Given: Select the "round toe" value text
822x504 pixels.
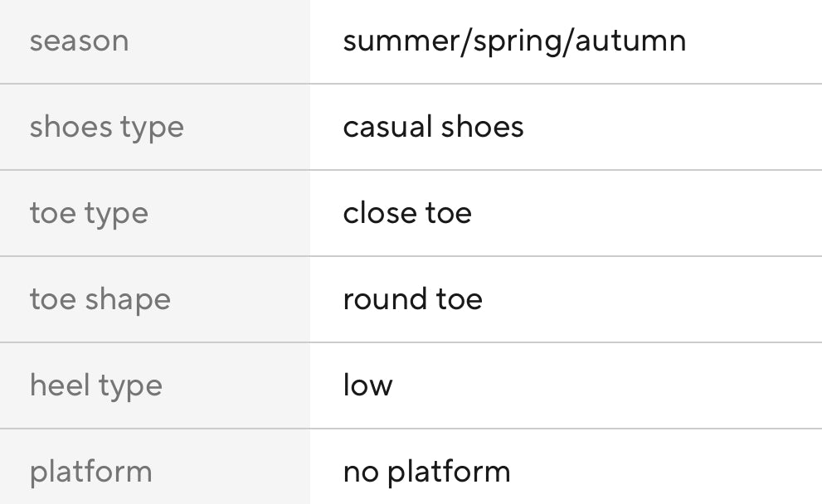Looking at the screenshot, I should [x=412, y=299].
